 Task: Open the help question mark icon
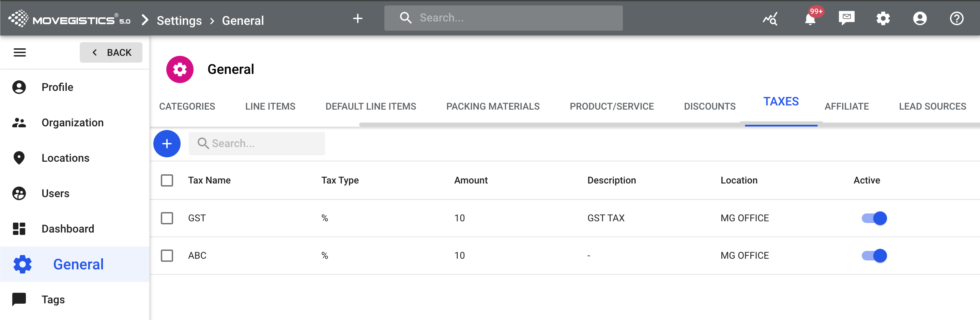click(x=956, y=19)
